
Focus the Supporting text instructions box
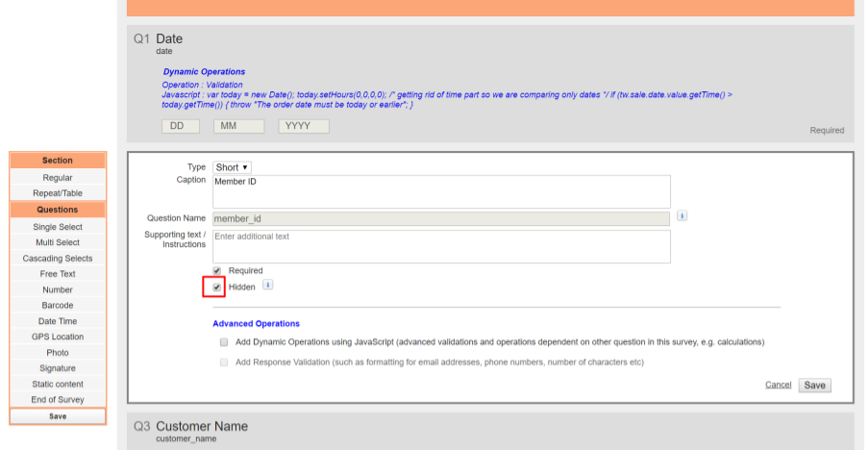(x=441, y=246)
